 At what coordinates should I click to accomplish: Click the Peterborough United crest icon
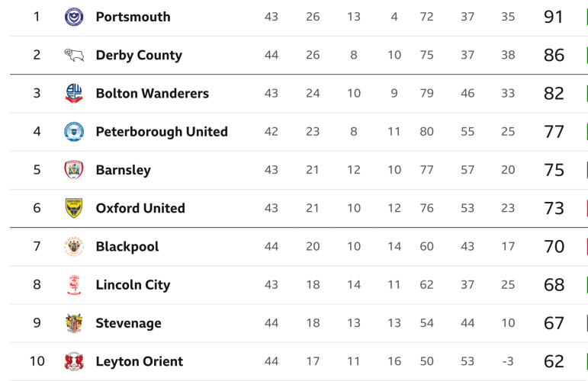pos(74,132)
